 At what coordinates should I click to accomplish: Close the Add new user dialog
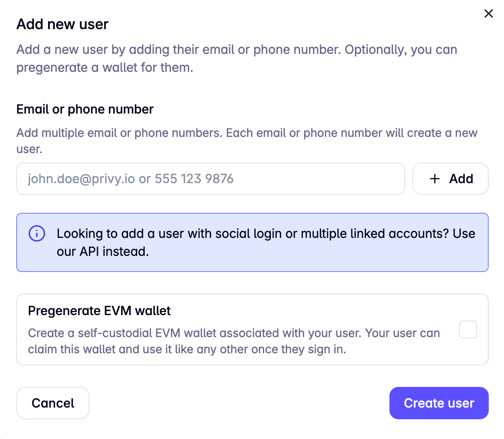488,14
